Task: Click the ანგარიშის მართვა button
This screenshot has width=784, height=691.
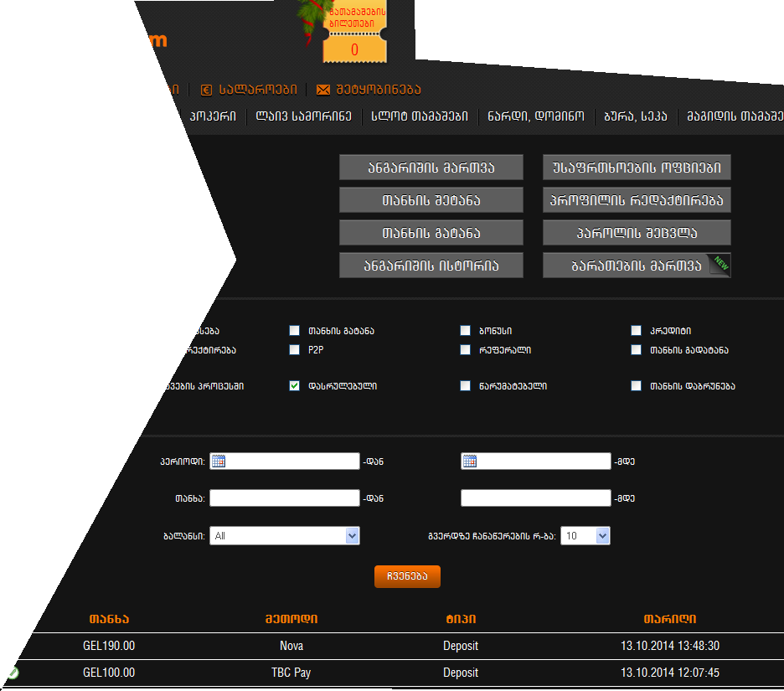Action: point(431,167)
